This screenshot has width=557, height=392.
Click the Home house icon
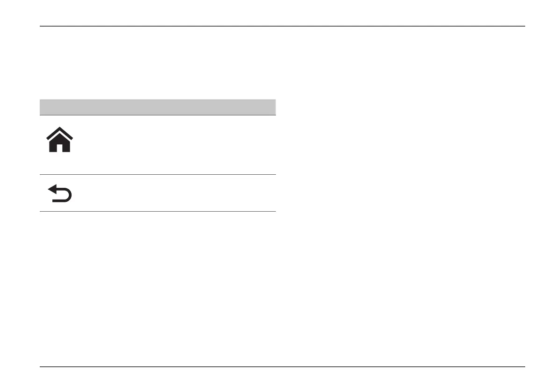(60, 139)
